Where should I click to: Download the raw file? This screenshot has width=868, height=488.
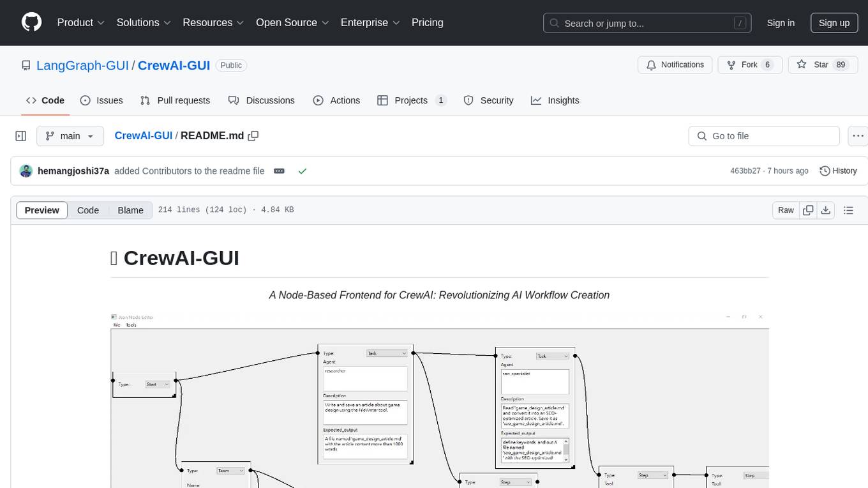click(825, 210)
